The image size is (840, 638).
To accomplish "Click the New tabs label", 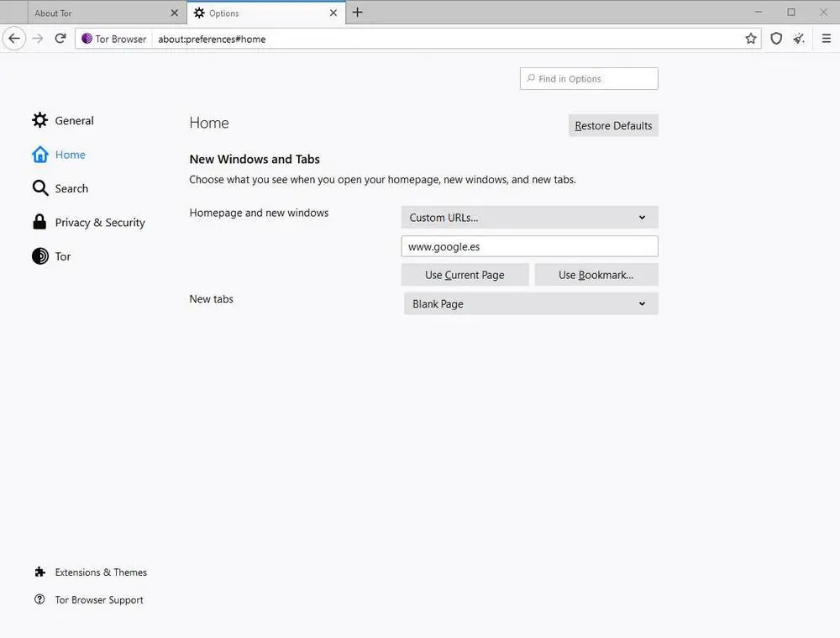I will 211,299.
